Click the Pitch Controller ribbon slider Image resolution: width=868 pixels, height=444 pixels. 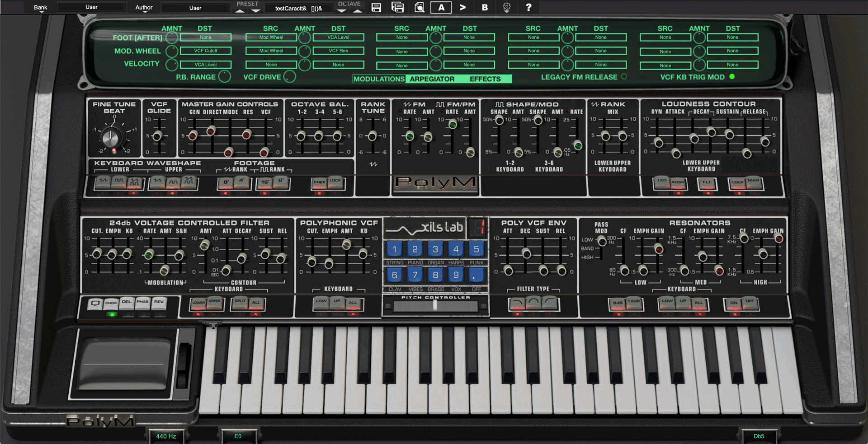[x=435, y=306]
